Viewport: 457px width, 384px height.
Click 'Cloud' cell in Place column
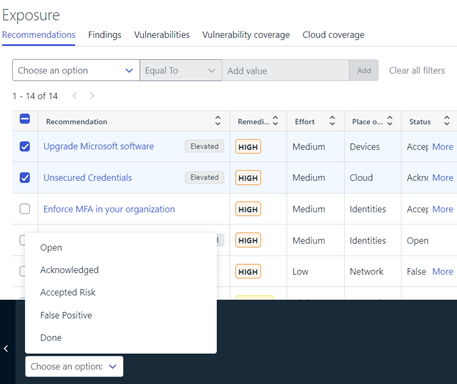click(x=361, y=178)
